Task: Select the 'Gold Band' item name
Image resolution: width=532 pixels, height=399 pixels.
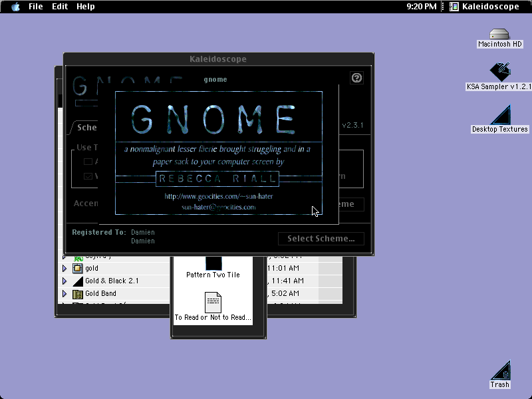Action: click(x=100, y=293)
